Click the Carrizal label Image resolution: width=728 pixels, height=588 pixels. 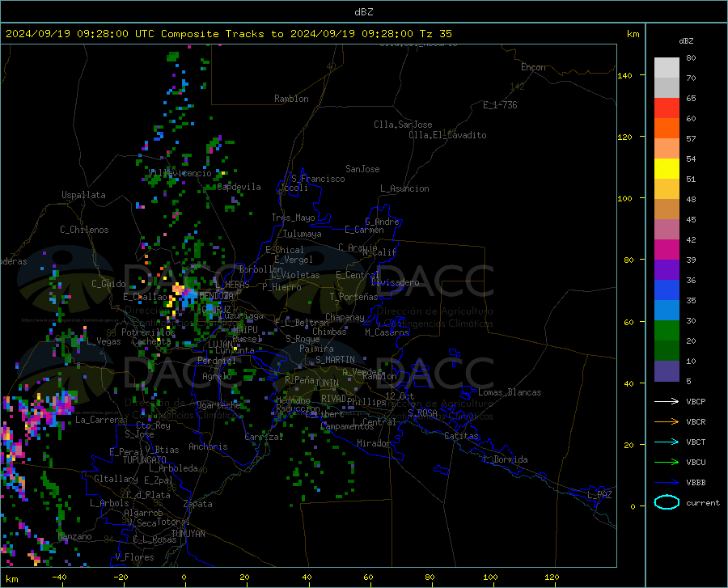[x=264, y=437]
